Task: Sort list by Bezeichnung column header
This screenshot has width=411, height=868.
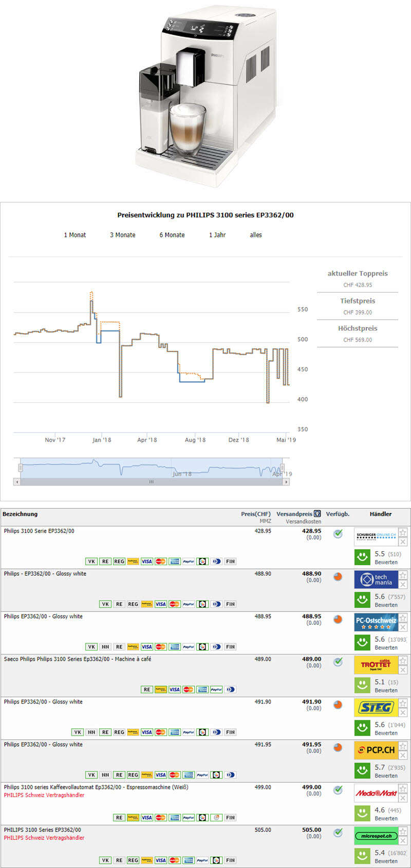Action: click(x=20, y=514)
